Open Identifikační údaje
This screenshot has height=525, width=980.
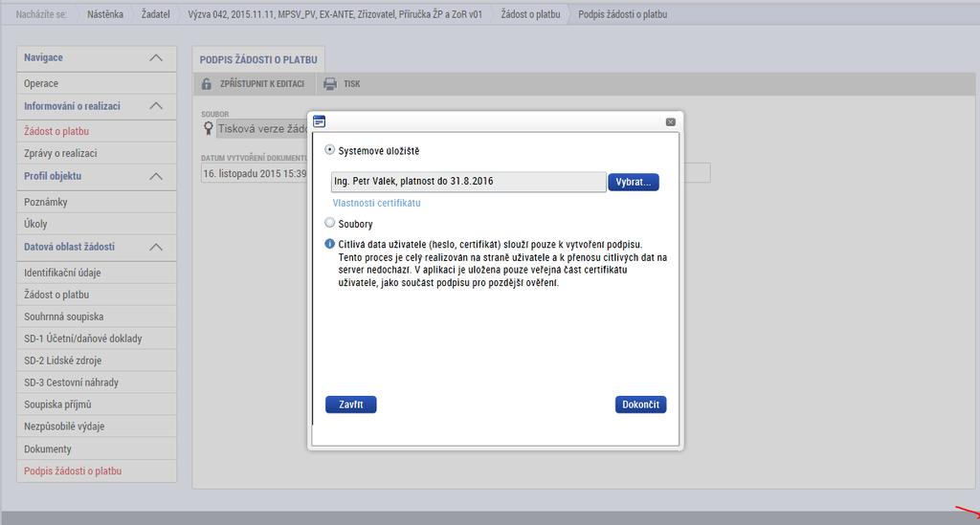[97, 273]
